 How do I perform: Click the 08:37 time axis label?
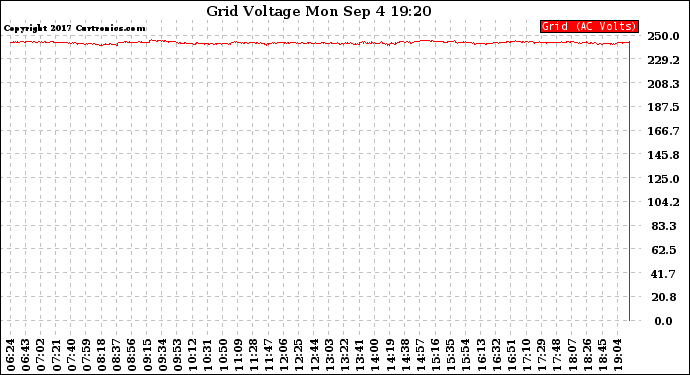[x=117, y=355]
